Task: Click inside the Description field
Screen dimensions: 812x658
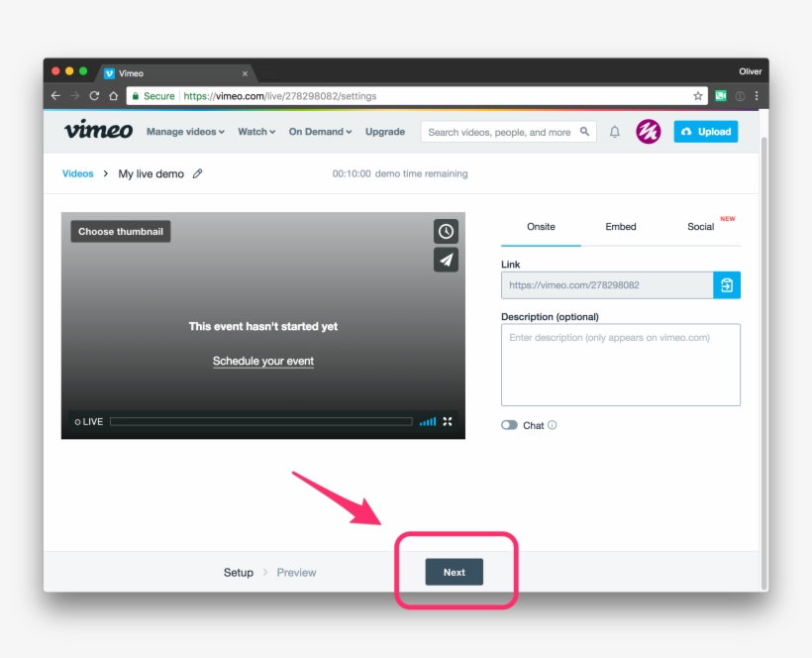Action: coord(620,365)
